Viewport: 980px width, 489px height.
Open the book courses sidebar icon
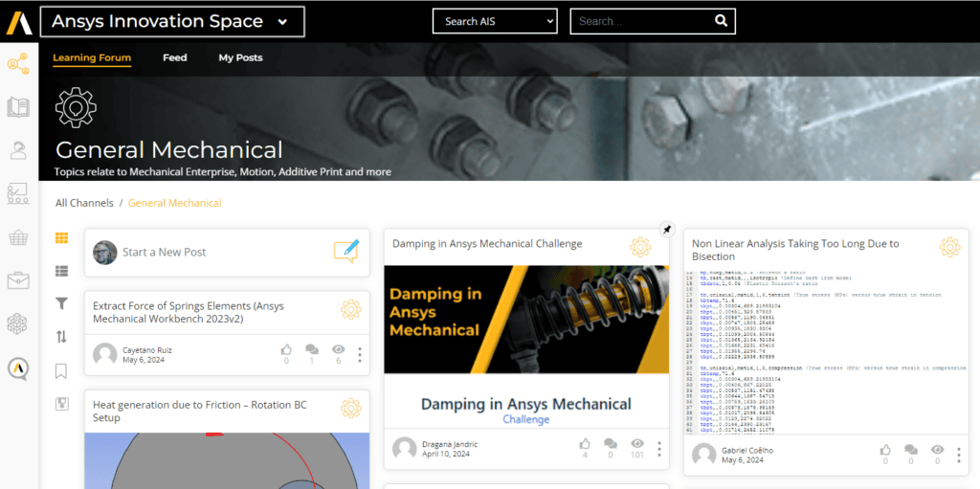point(18,107)
